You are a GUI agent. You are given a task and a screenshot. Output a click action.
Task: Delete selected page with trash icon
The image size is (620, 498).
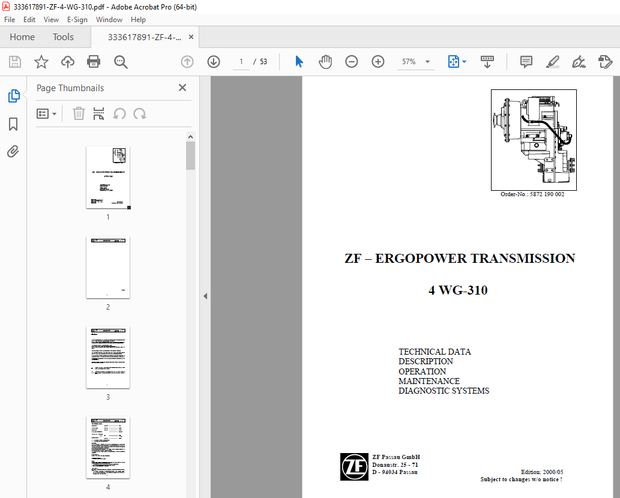tap(79, 114)
